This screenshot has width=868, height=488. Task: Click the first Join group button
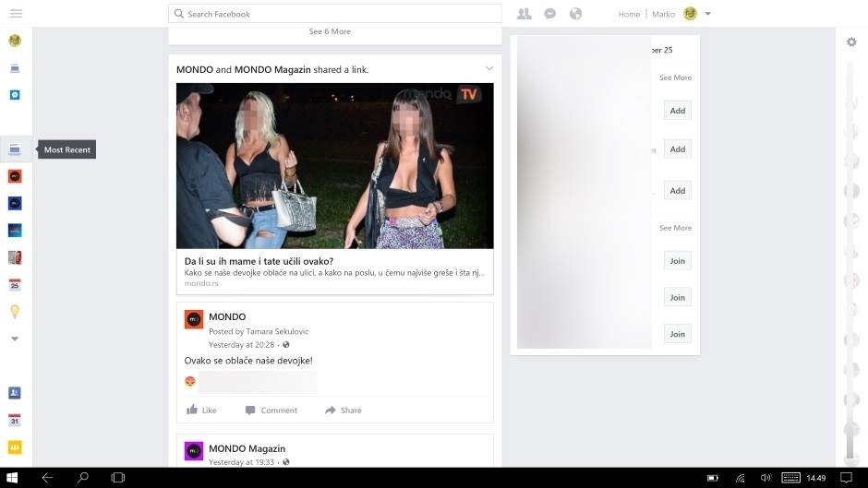pyautogui.click(x=678, y=261)
